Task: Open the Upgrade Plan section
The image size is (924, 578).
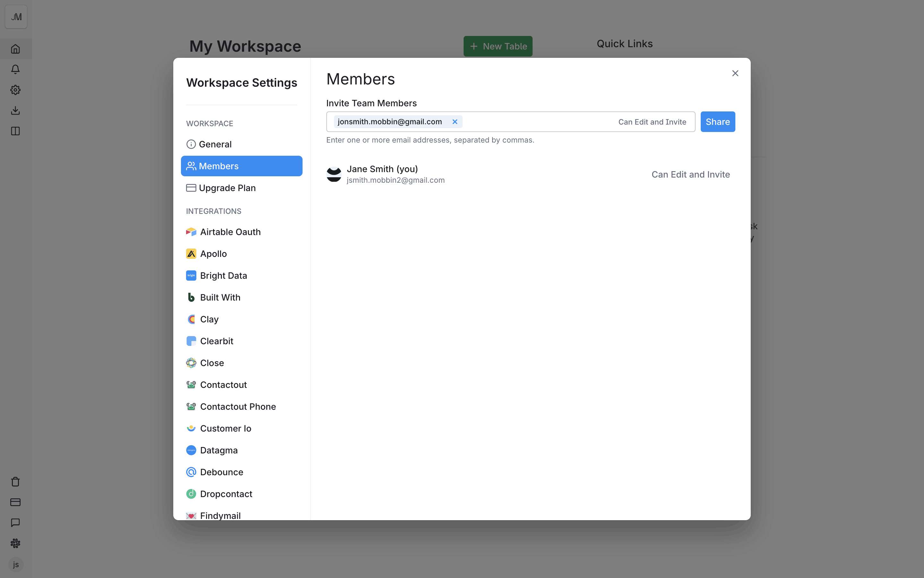Action: point(242,188)
